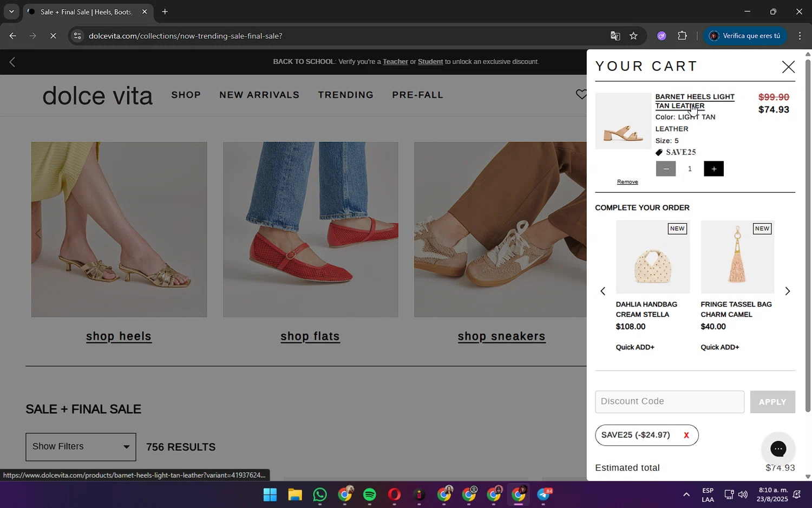Open the Pre-Fall menu
This screenshot has width=812, height=508.
click(417, 95)
